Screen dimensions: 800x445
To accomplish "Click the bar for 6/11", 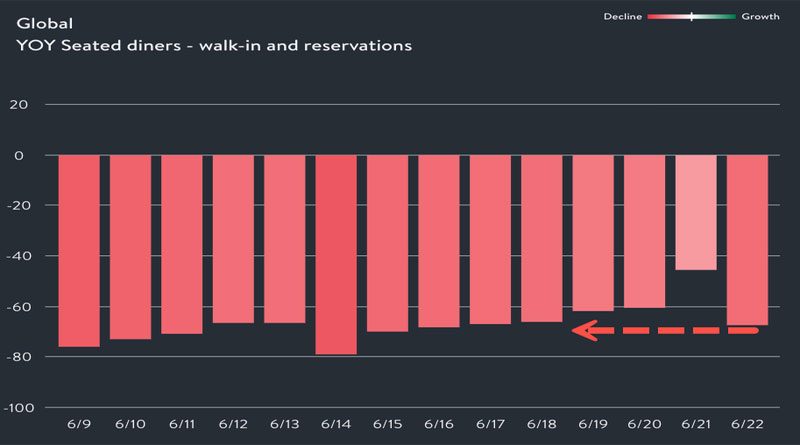I will [x=182, y=244].
